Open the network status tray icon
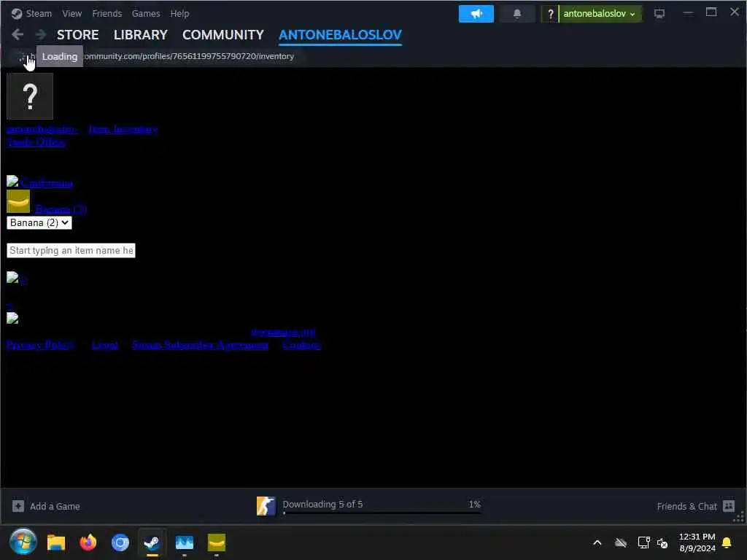Image resolution: width=747 pixels, height=560 pixels. [643, 542]
